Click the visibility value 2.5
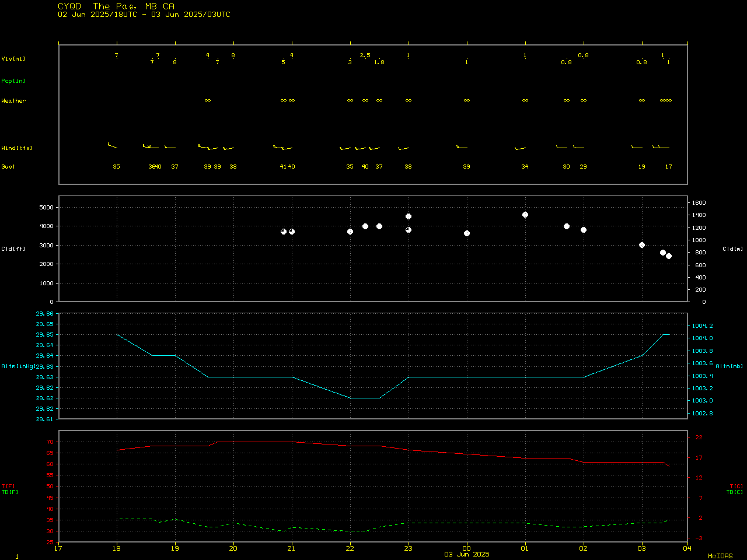Image resolution: width=747 pixels, height=560 pixels. click(365, 55)
